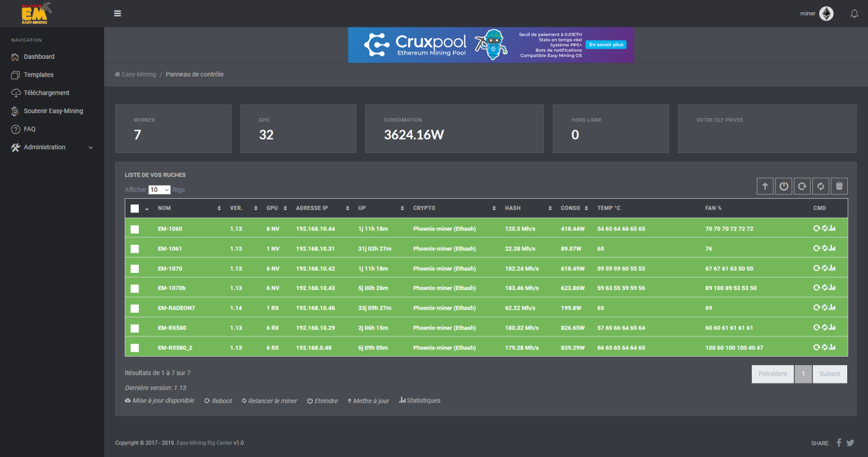
Task: Open statistics icon for rig EM-RADEON7
Action: [831, 308]
